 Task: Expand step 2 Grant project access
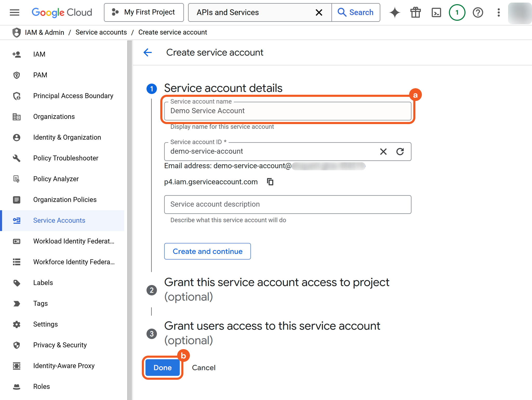277,289
